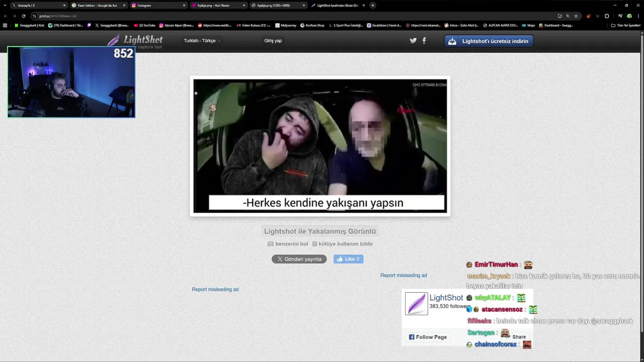The width and height of the screenshot is (644, 362).
Task: Open the Chrome three-dot menu
Action: (x=638, y=16)
